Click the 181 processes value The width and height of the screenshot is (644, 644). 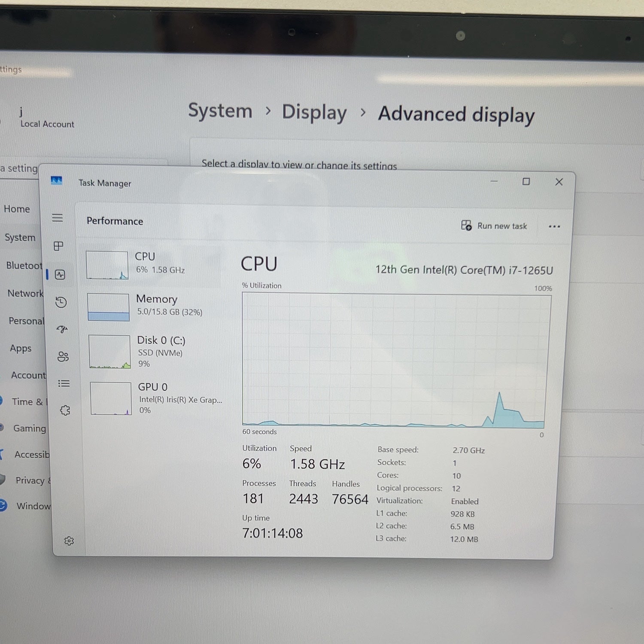pyautogui.click(x=253, y=498)
